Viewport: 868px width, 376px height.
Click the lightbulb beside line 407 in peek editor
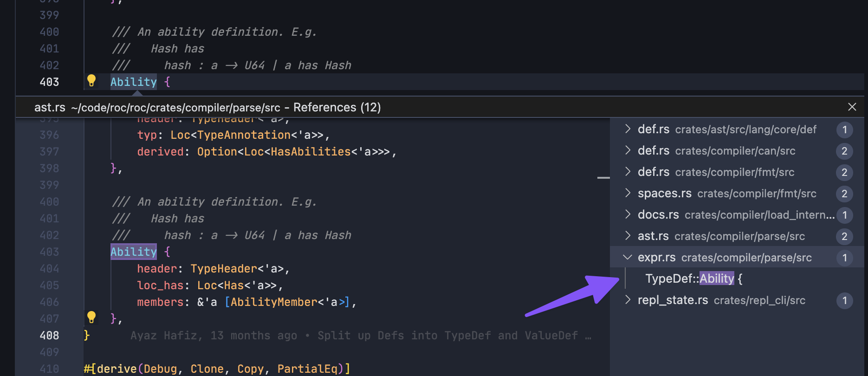(x=91, y=318)
